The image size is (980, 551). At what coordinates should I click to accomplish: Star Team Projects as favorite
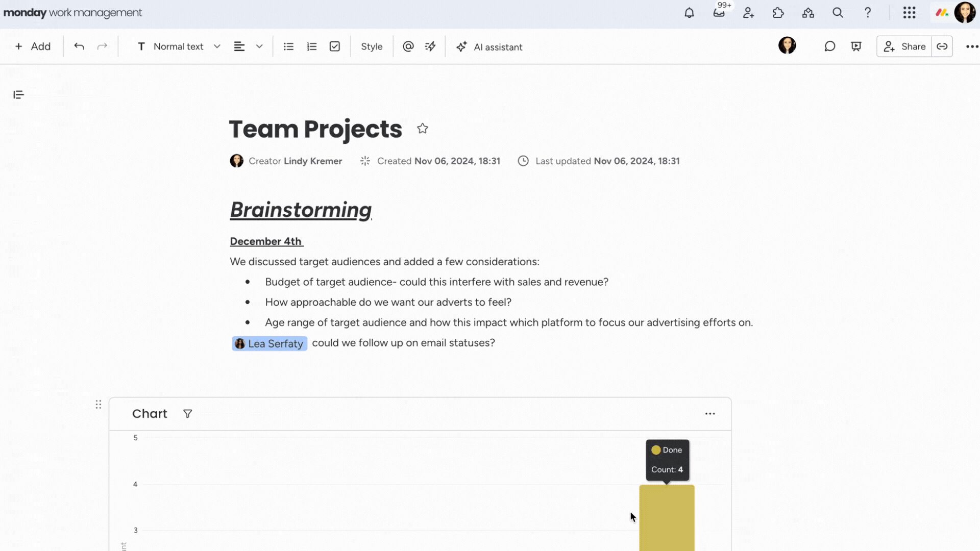click(422, 129)
